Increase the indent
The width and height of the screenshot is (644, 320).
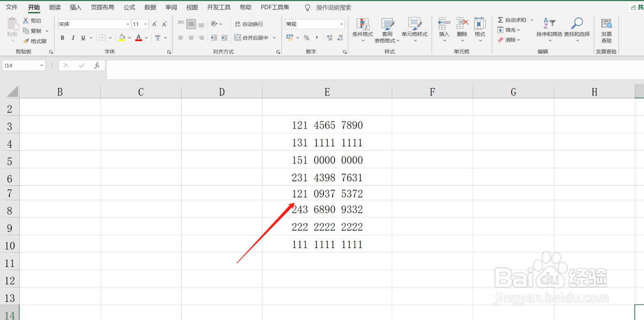[225, 38]
